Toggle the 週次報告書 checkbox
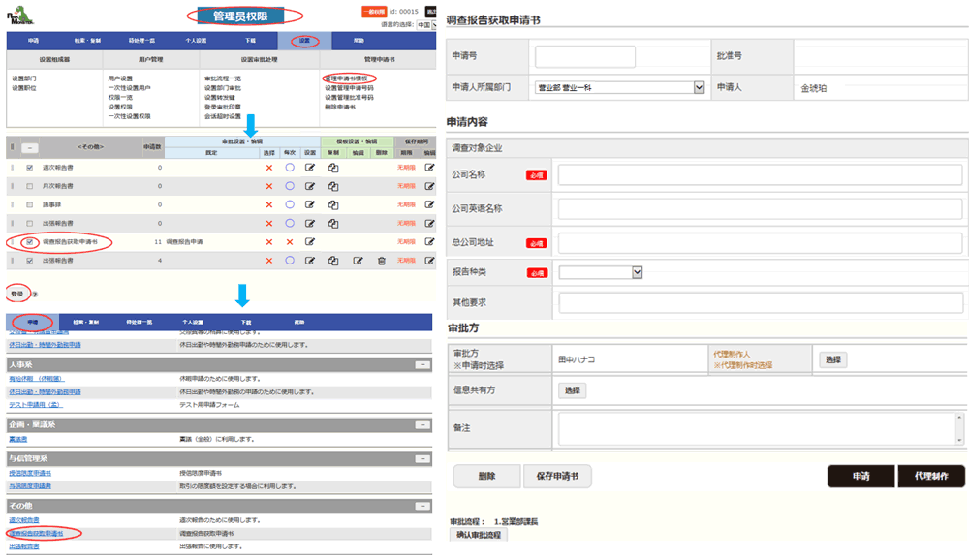Screen dimensions: 969x560 [x=31, y=168]
